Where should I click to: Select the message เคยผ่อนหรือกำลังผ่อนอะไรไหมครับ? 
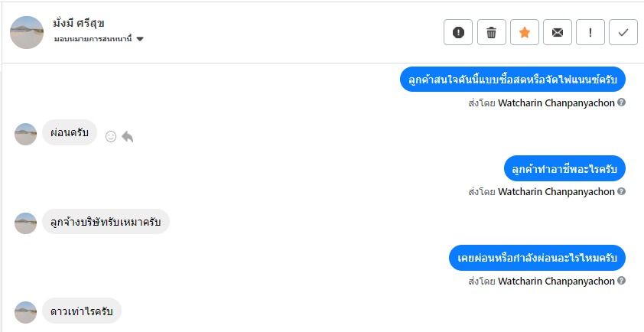(537, 257)
